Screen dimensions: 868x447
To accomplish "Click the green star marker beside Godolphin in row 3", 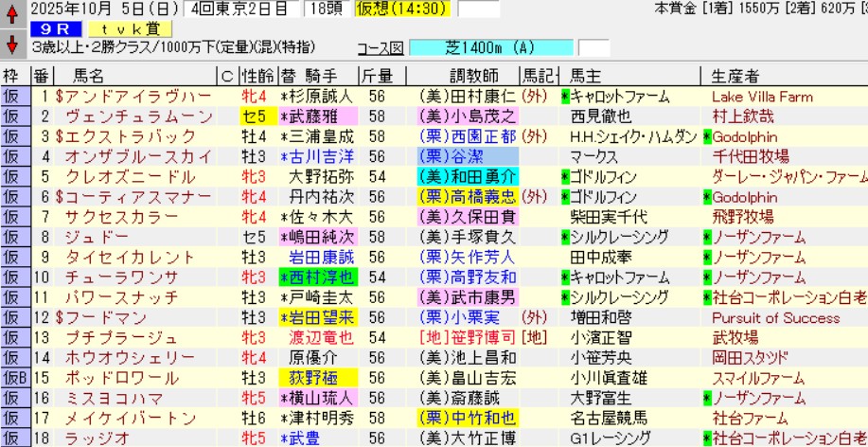I will point(706,136).
